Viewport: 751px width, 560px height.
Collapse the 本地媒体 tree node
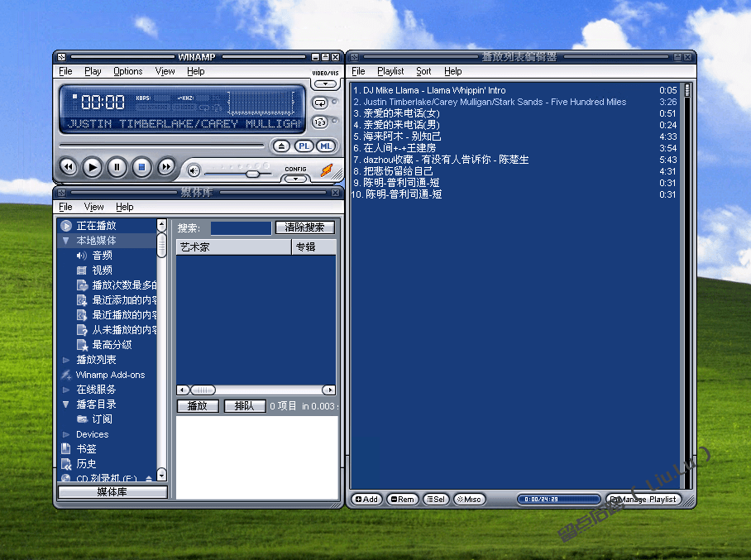coord(66,241)
